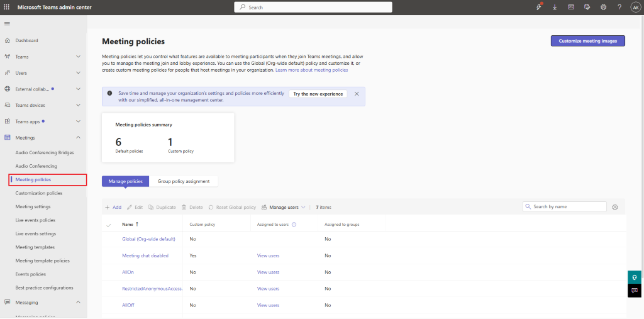Open Meeting templates menu item
The height and width of the screenshot is (319, 644).
35,247
